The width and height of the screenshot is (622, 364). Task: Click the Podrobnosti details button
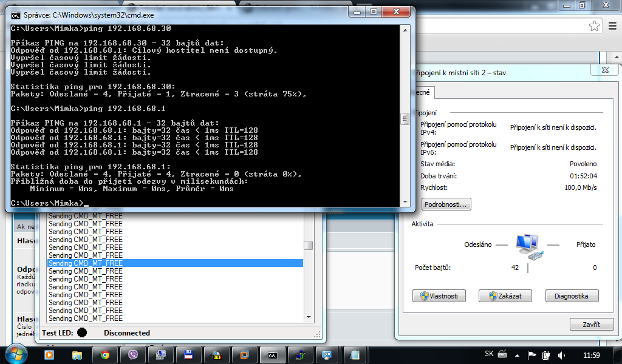[446, 204]
